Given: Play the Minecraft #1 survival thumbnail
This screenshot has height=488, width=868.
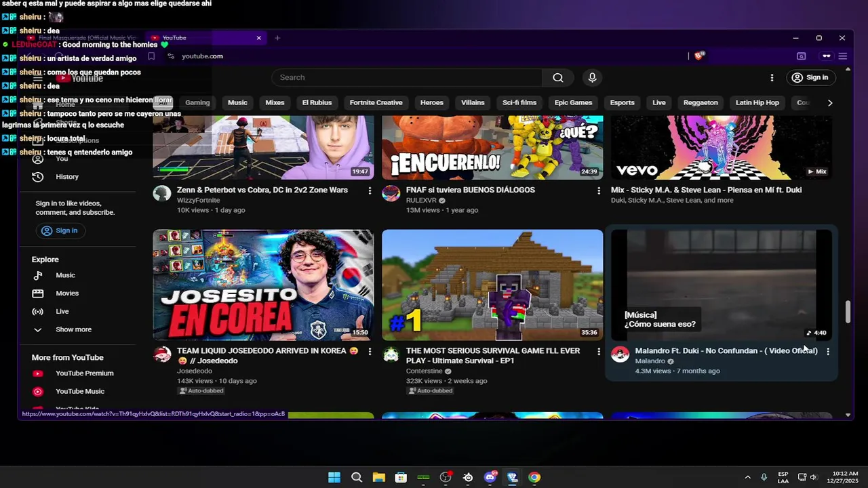Looking at the screenshot, I should point(492,285).
